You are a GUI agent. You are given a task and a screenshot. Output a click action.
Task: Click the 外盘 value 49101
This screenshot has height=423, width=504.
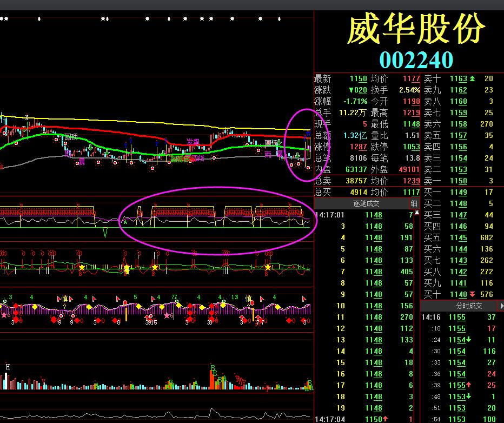click(x=409, y=169)
